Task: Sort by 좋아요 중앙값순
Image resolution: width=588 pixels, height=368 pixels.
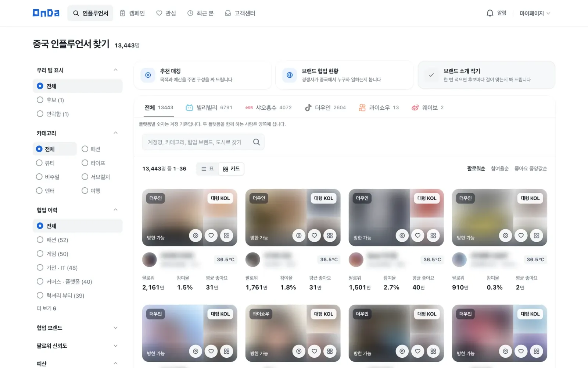Action: (531, 169)
